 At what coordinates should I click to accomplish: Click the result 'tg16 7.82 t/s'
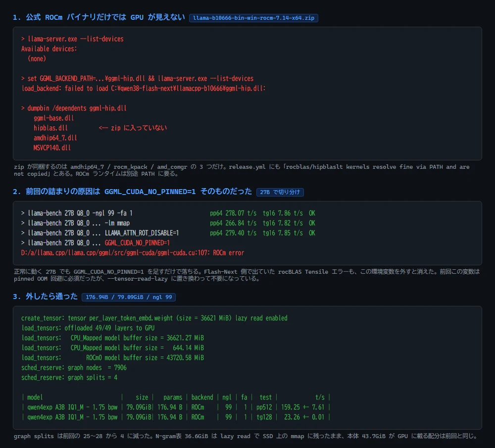283,223
